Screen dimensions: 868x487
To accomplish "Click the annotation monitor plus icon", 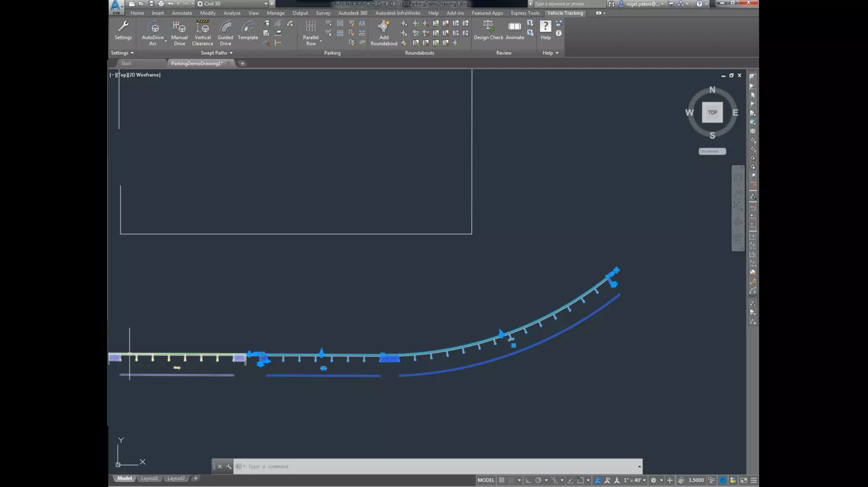I will click(x=670, y=480).
